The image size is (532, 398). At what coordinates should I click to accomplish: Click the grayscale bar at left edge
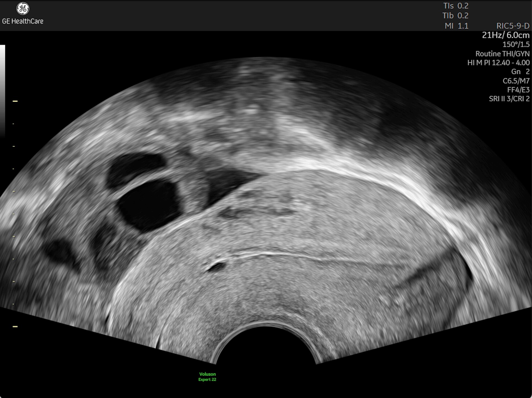click(x=2, y=90)
